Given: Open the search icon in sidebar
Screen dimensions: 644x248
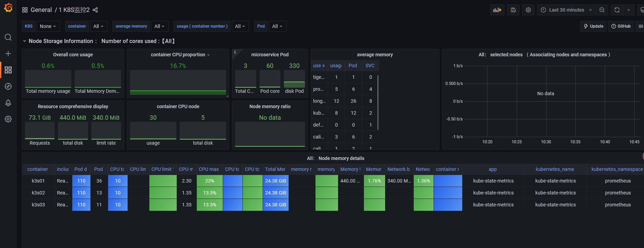Looking at the screenshot, I should [x=8, y=37].
